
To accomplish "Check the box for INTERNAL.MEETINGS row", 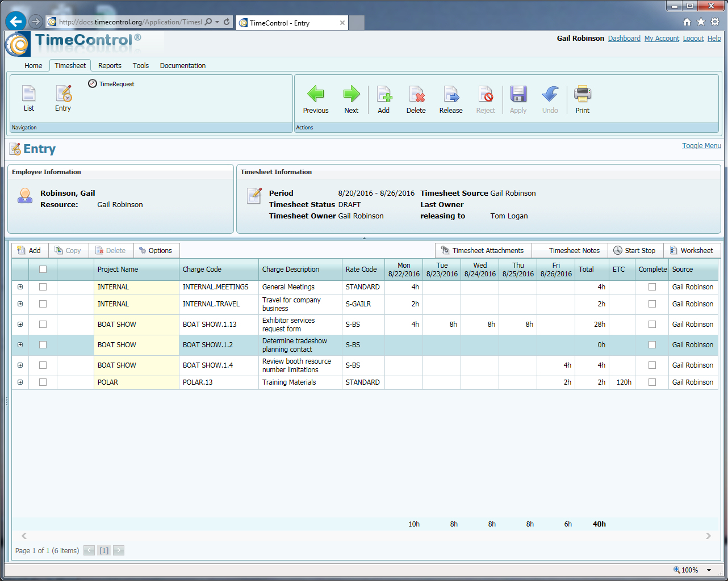I will (x=43, y=287).
